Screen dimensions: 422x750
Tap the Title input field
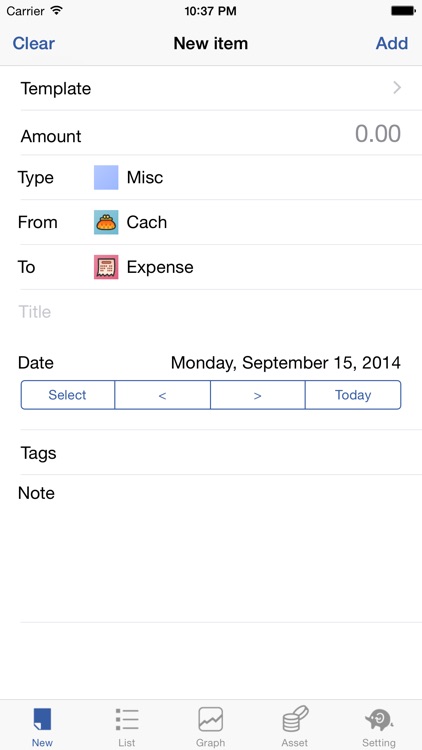(x=211, y=312)
